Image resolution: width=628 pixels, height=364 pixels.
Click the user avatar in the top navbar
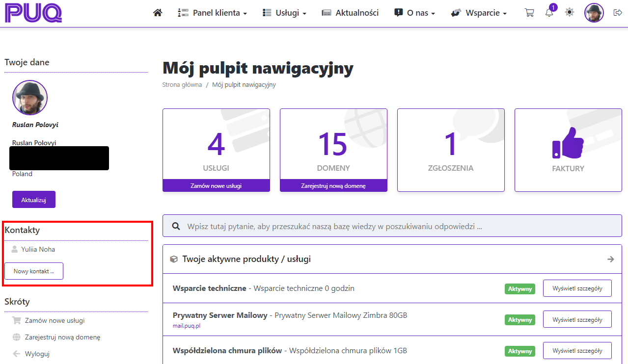594,13
